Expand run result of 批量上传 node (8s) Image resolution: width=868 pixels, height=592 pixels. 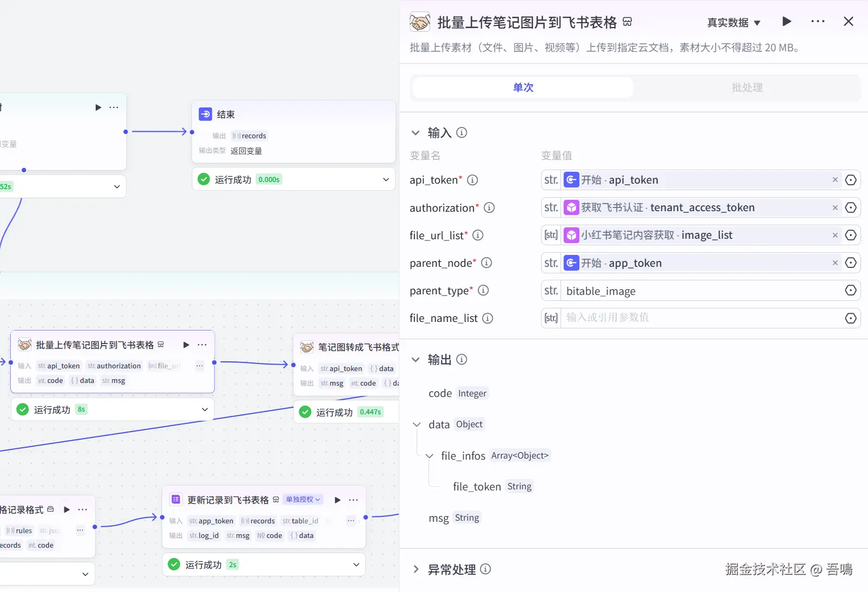point(205,409)
